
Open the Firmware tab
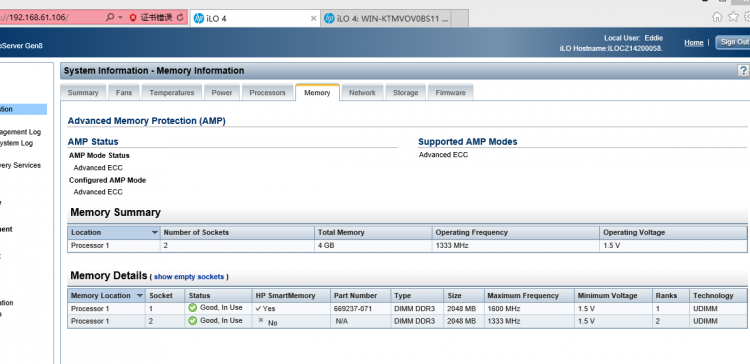450,93
